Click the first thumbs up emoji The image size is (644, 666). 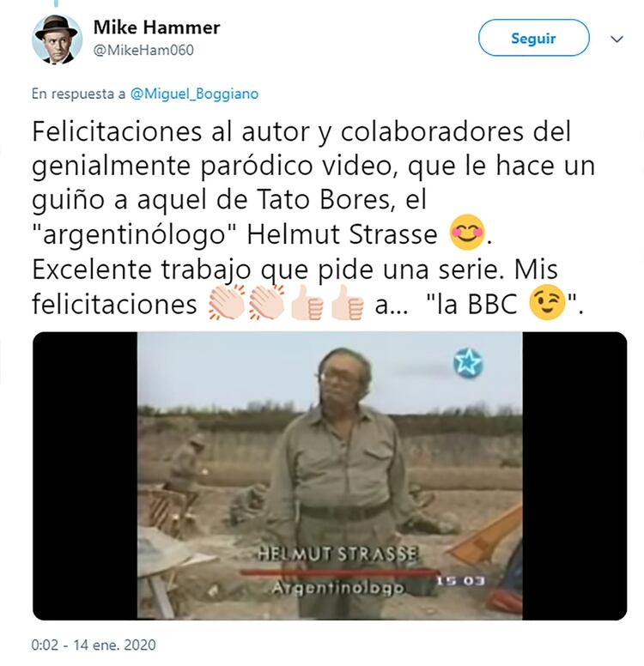point(307,302)
